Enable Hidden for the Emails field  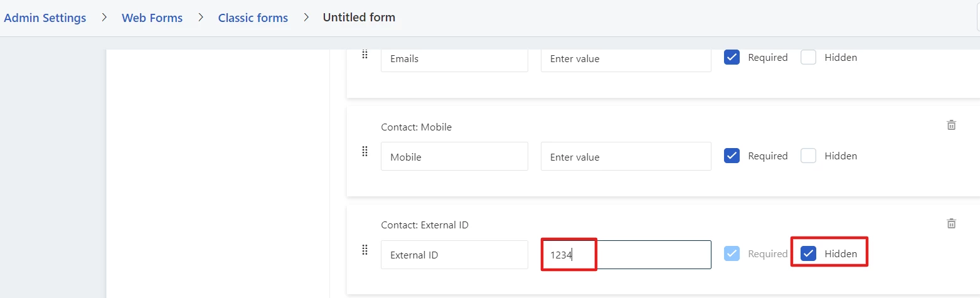click(x=808, y=57)
